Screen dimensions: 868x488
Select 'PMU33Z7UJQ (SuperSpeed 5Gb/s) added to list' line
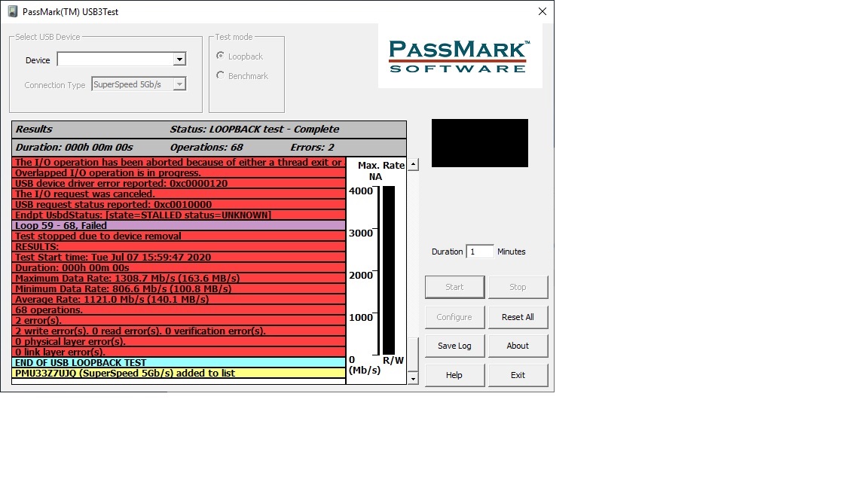179,373
